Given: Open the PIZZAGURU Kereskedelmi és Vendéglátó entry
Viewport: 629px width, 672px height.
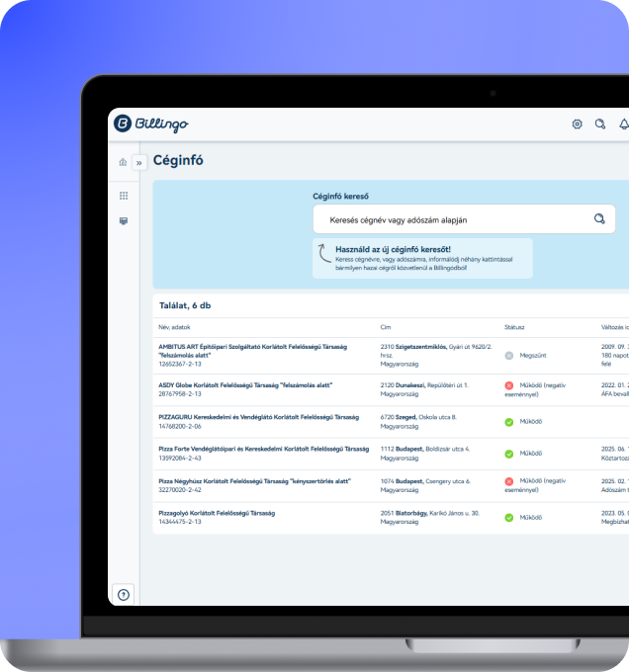Looking at the screenshot, I should pyautogui.click(x=258, y=417).
